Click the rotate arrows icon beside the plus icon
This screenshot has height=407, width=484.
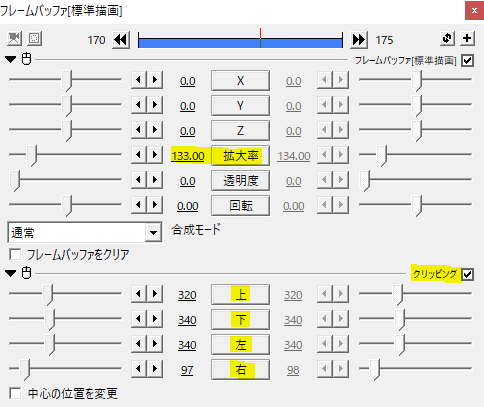[x=447, y=38]
